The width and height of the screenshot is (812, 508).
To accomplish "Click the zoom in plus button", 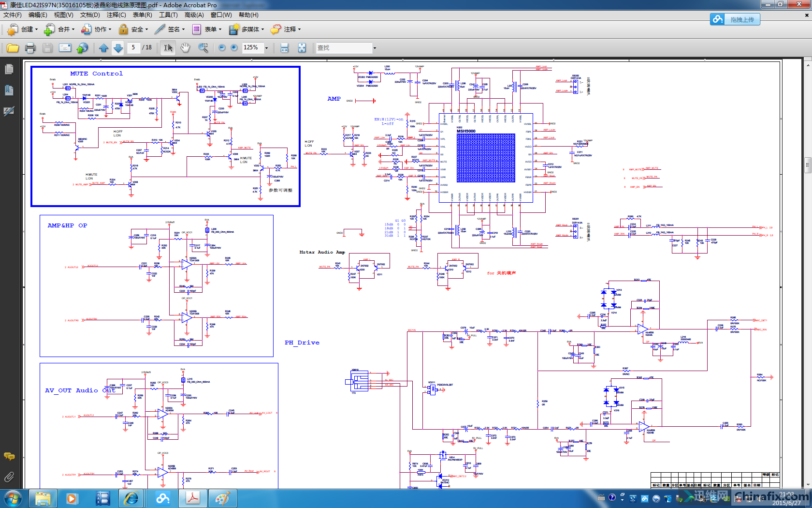I will pos(234,47).
